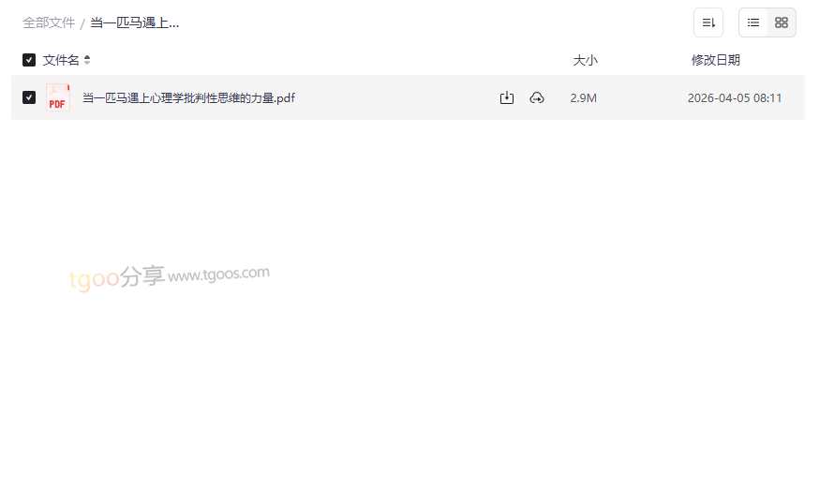Viewport: 819px width, 504px height.
Task: Go back to 全部文件 breadcrumb
Action: 49,23
